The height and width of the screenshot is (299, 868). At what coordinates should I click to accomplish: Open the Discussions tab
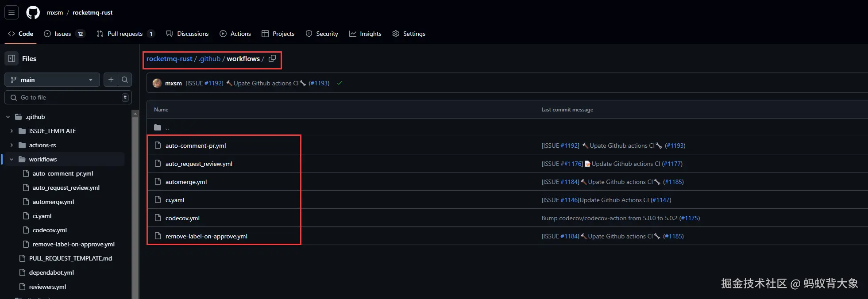[187, 34]
